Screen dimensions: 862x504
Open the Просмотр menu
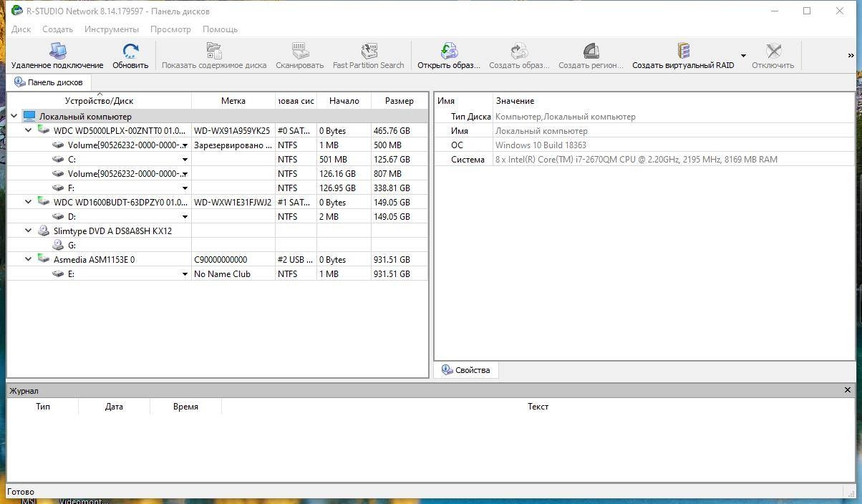coord(170,29)
